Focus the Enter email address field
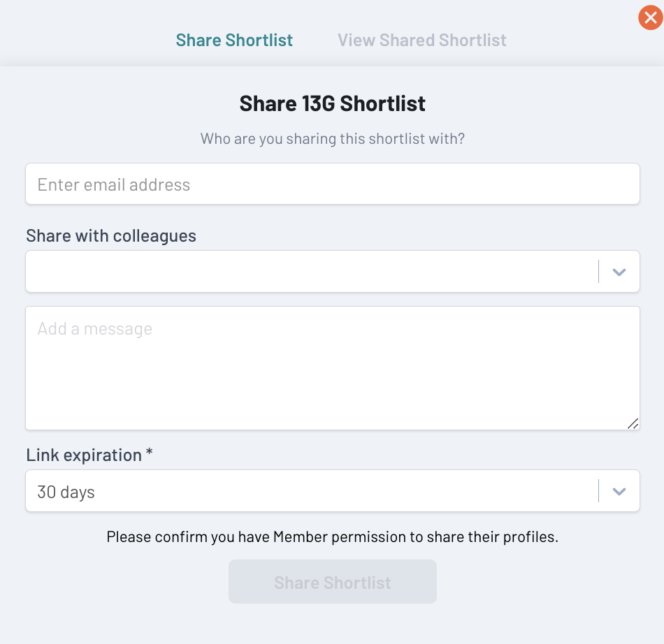664x644 pixels. [332, 184]
